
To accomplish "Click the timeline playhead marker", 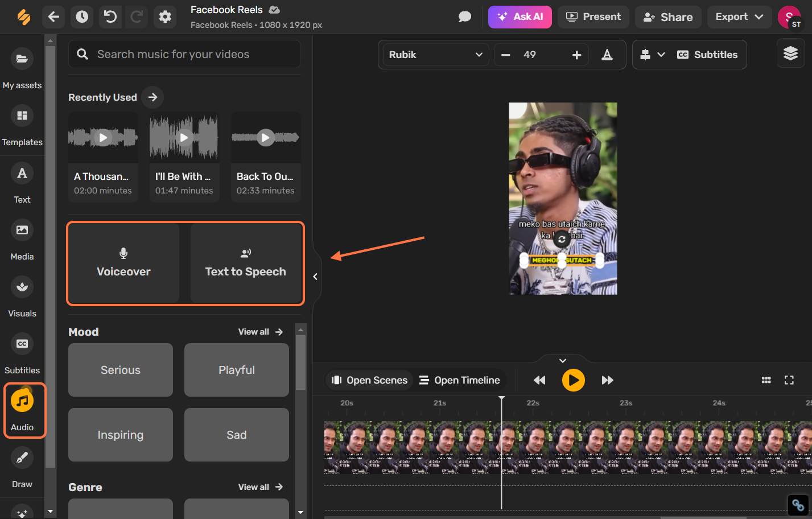I will (x=501, y=398).
